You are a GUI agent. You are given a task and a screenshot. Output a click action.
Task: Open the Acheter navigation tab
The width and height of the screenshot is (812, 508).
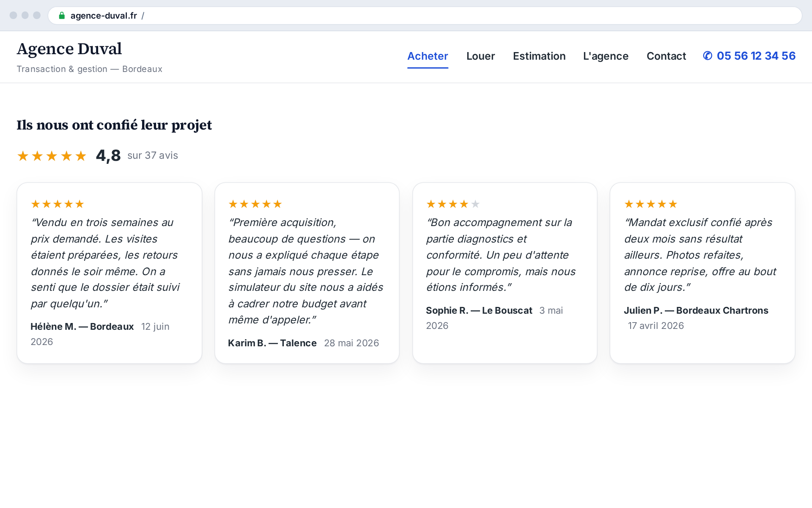pyautogui.click(x=428, y=56)
